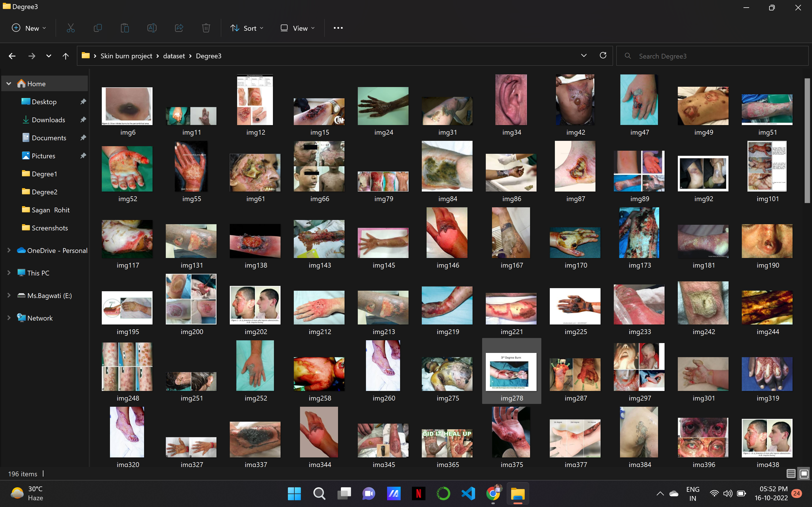This screenshot has width=812, height=507.
Task: Select the img61 thumbnail
Action: (255, 173)
